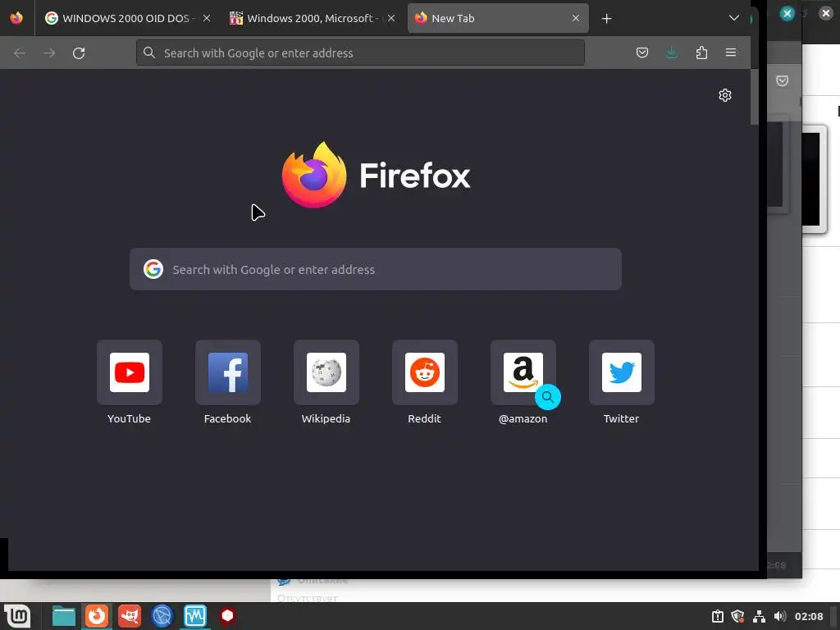Open the volume control tray icon
Screen dimensions: 840x630
coord(780,617)
